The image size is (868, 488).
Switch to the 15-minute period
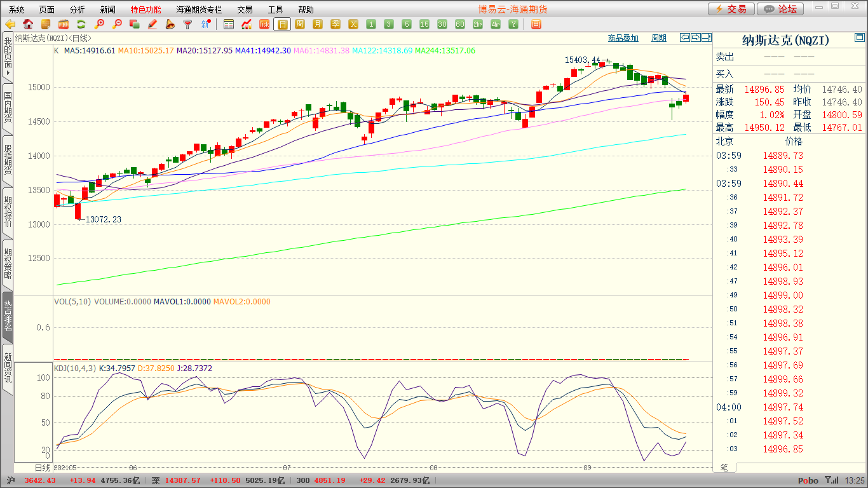coord(424,24)
